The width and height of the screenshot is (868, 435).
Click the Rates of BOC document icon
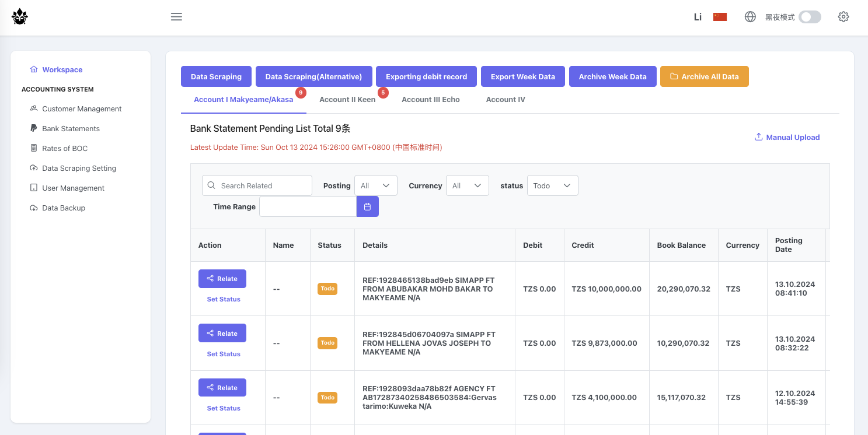[x=34, y=148]
